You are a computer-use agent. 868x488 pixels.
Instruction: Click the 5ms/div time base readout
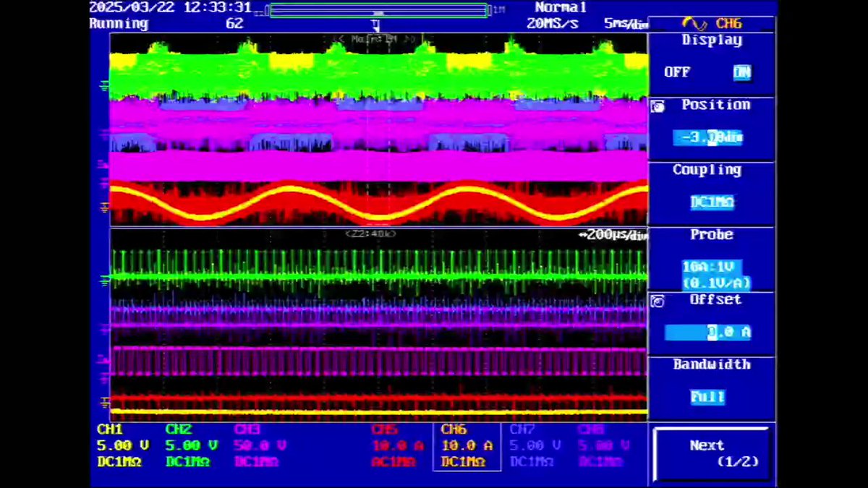click(x=626, y=24)
